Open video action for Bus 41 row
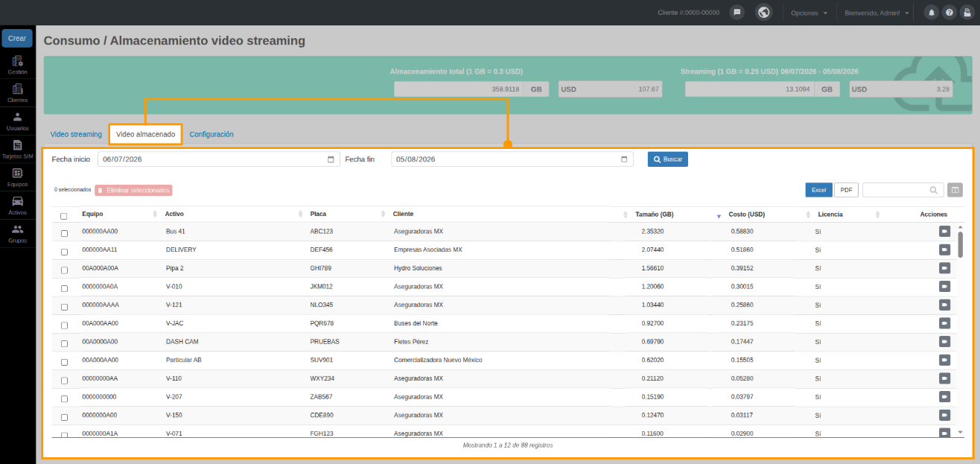This screenshot has height=464, width=980. [944, 231]
